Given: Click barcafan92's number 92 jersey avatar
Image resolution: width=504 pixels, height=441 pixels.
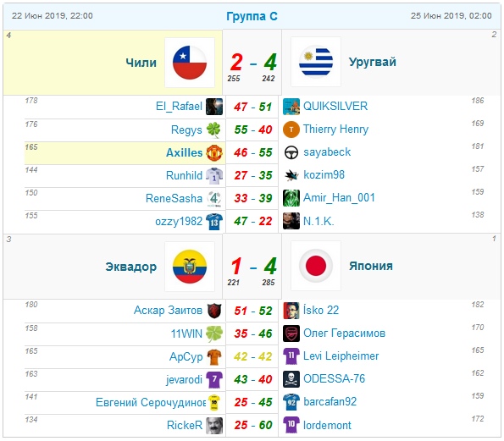Looking at the screenshot, I should point(291,402).
